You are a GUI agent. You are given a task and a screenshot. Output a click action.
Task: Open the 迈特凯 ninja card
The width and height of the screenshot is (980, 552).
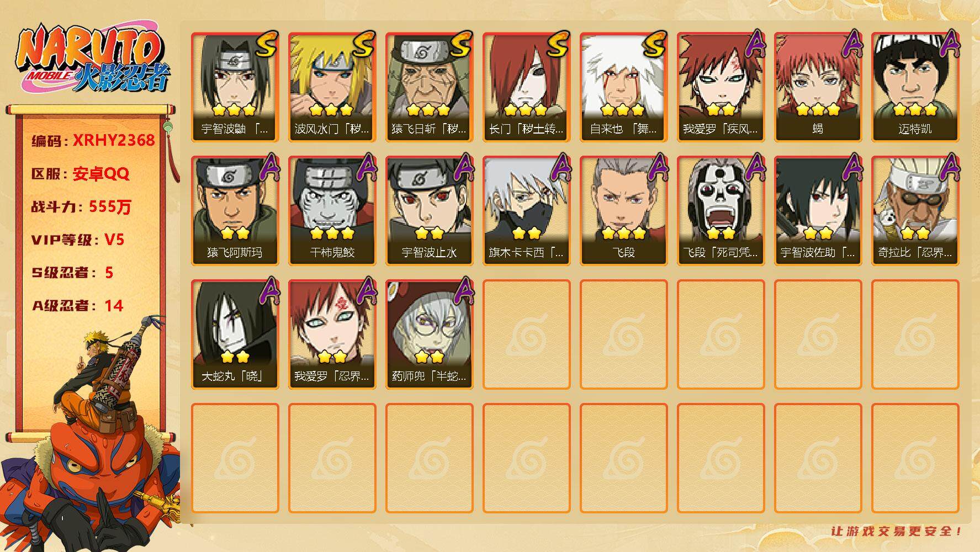(915, 87)
